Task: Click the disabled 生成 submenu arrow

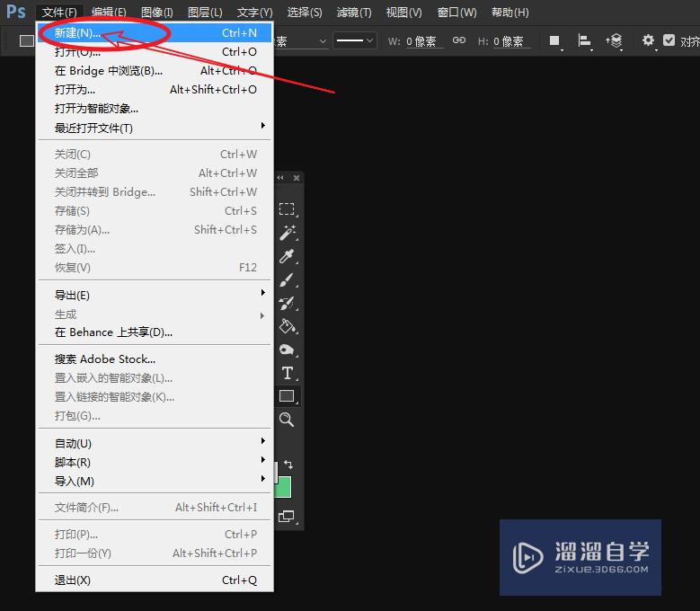Action: point(262,315)
